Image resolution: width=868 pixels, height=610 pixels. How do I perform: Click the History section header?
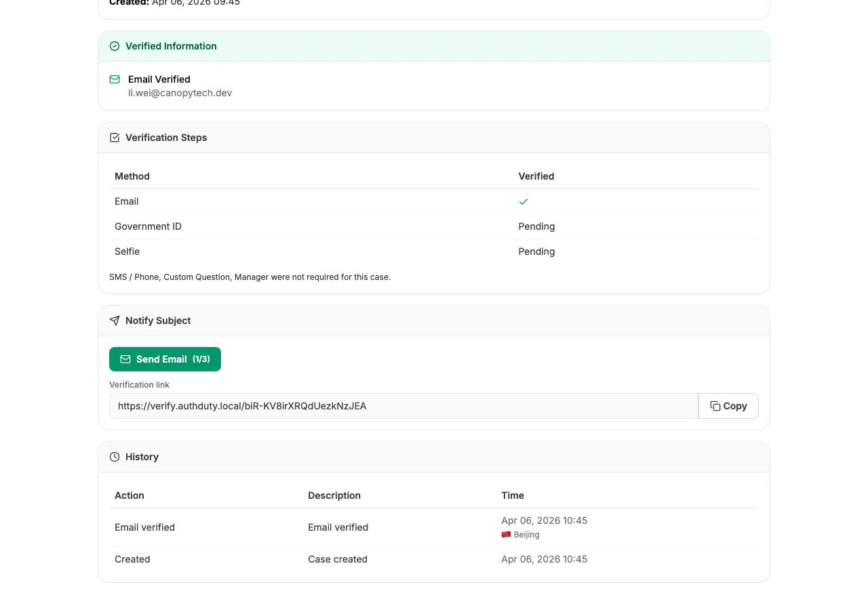[142, 457]
